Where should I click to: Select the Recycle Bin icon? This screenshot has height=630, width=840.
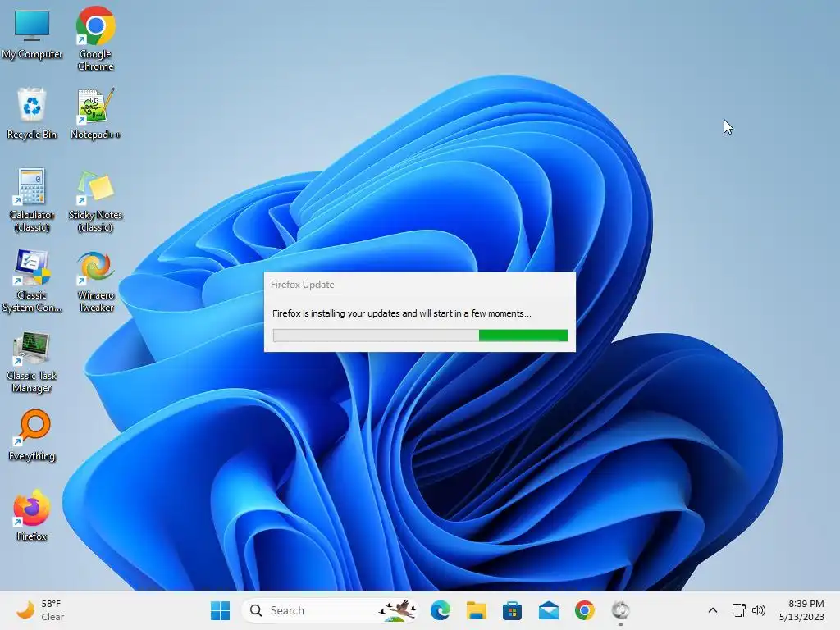click(x=32, y=113)
